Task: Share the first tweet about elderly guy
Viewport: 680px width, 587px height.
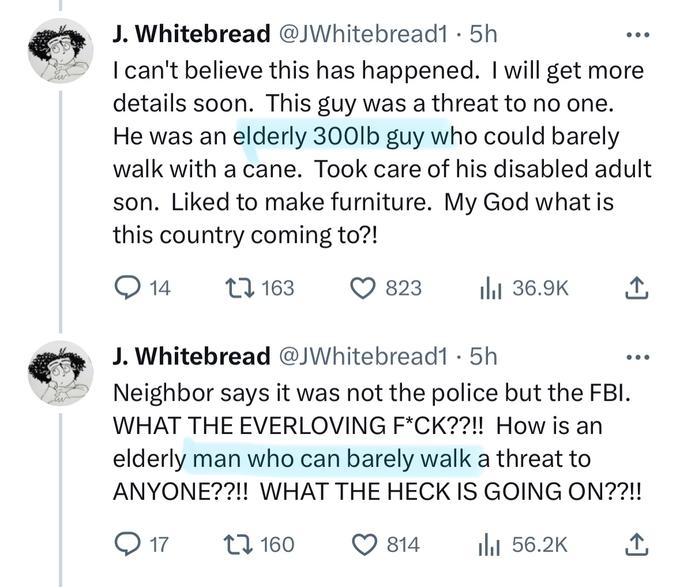Action: click(637, 288)
